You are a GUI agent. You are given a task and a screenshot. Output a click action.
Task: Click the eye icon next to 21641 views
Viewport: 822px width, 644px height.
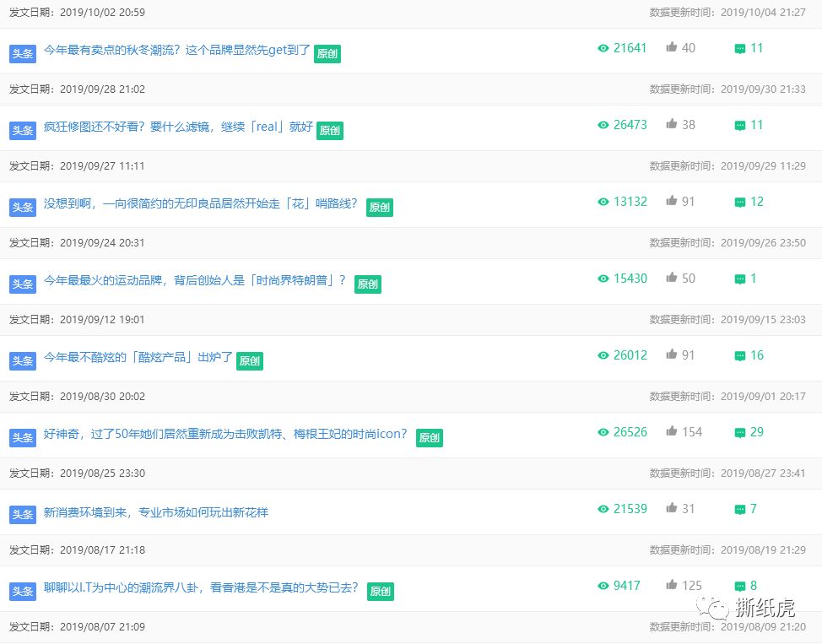[x=603, y=48]
